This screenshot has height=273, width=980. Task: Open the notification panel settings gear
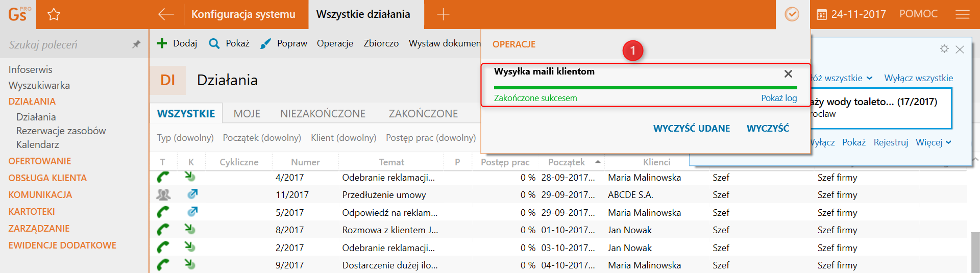(x=944, y=49)
